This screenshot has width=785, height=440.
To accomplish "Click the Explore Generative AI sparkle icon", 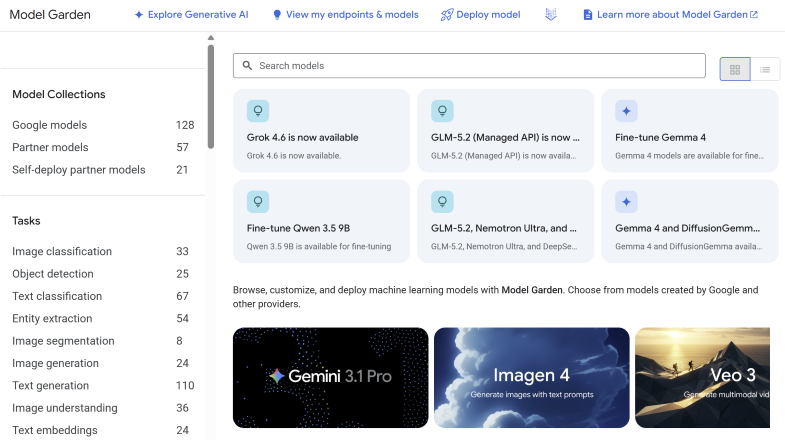I will click(139, 15).
